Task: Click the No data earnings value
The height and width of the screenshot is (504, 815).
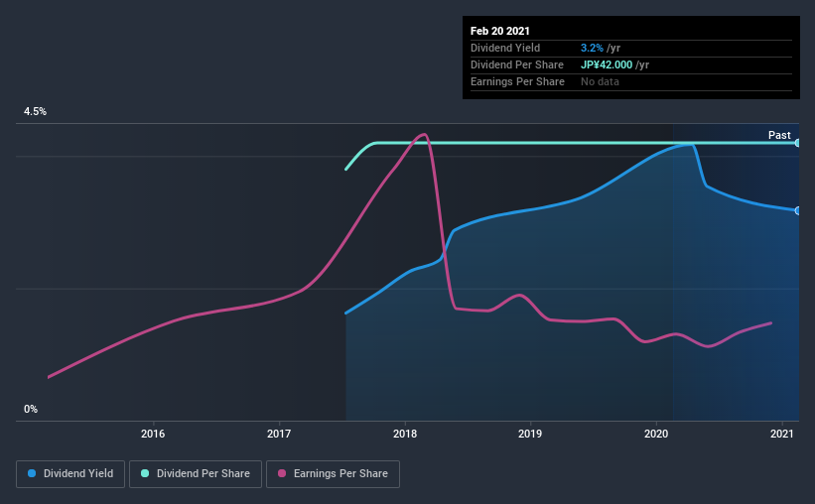Action: pos(600,81)
